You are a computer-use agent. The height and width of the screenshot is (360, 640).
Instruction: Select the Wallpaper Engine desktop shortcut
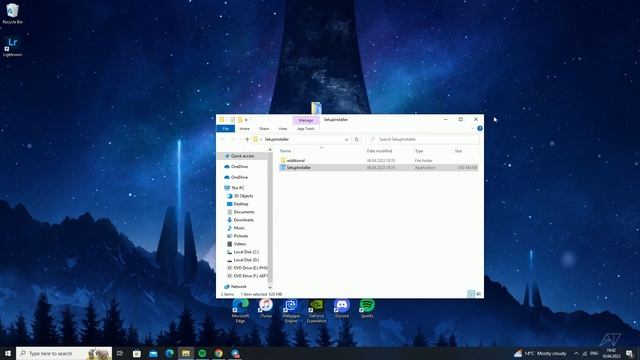[x=291, y=311]
